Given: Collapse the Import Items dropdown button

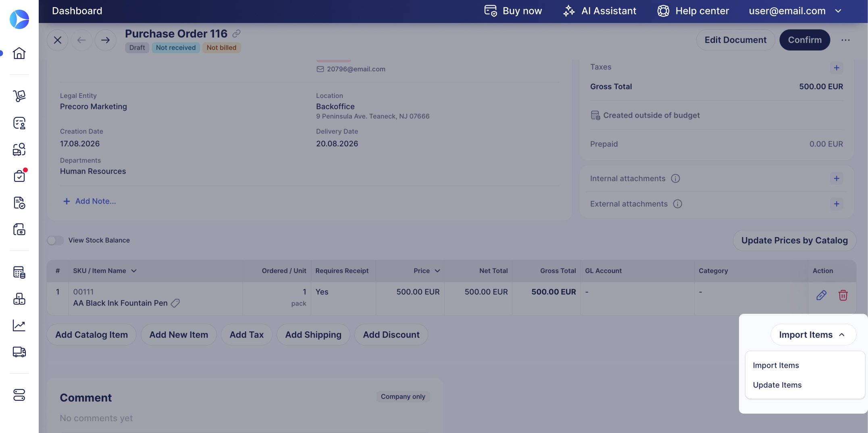Looking at the screenshot, I should pos(813,335).
